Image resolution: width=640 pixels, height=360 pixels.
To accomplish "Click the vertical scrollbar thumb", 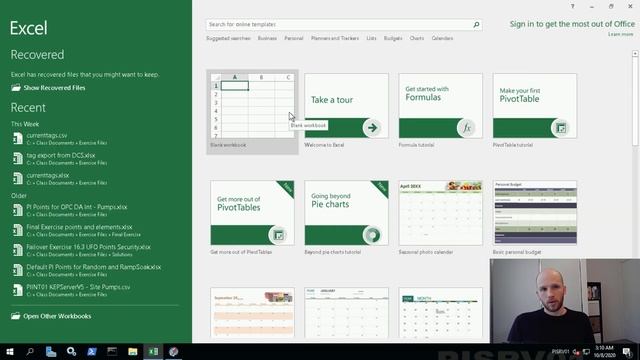I will (x=635, y=101).
